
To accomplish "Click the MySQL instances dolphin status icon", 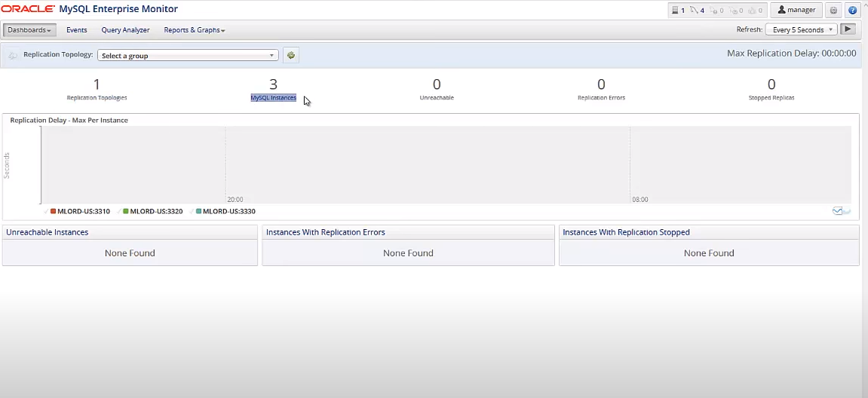I will pos(694,10).
